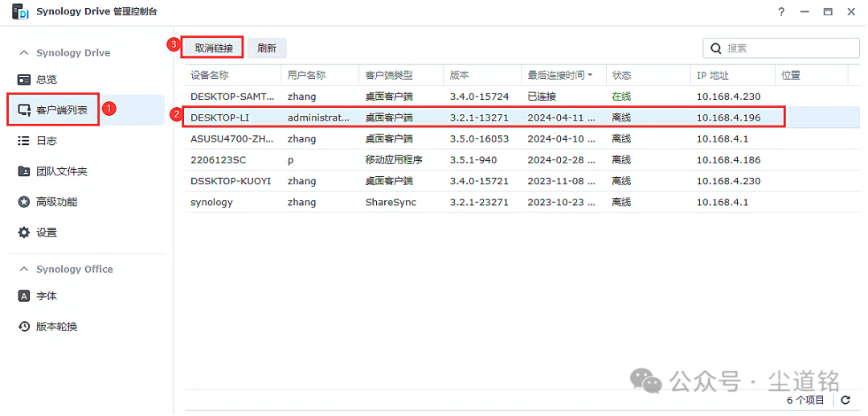Viewport: 868px width, 416px height.
Task: Select the 团队文件夹 team folder icon
Action: [x=24, y=171]
